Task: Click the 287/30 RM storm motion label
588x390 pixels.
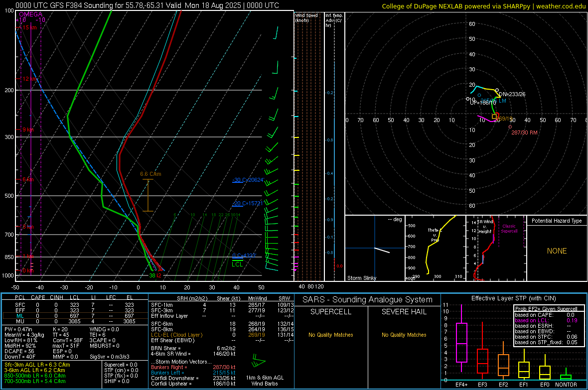Action: pos(524,132)
